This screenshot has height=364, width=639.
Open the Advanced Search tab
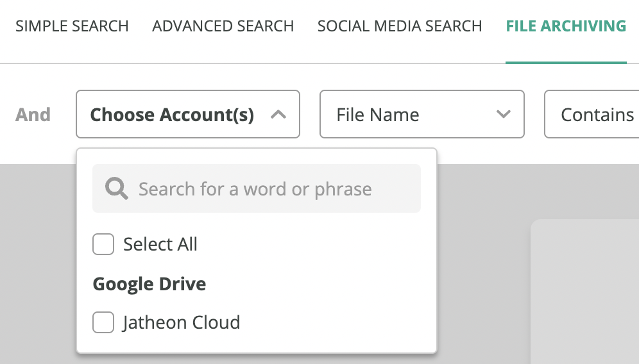[223, 26]
